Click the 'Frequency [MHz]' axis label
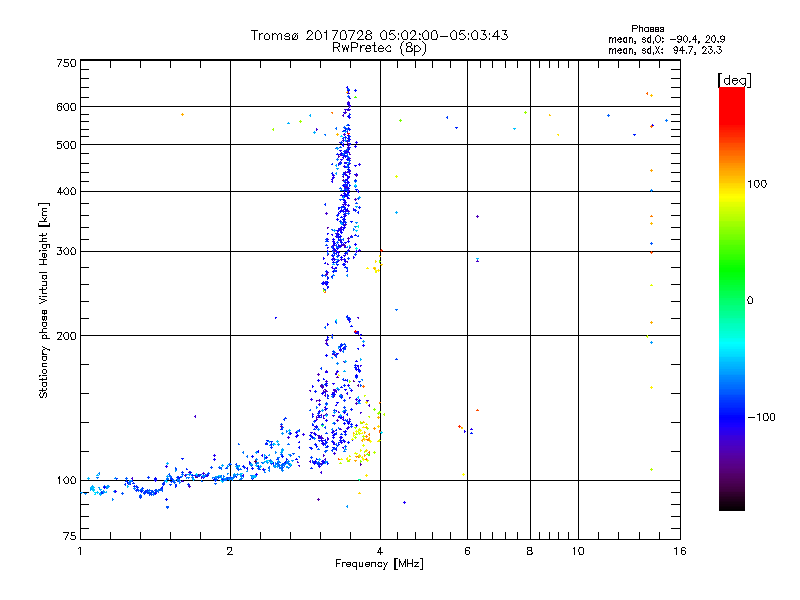This screenshot has height=600, width=800. [379, 564]
